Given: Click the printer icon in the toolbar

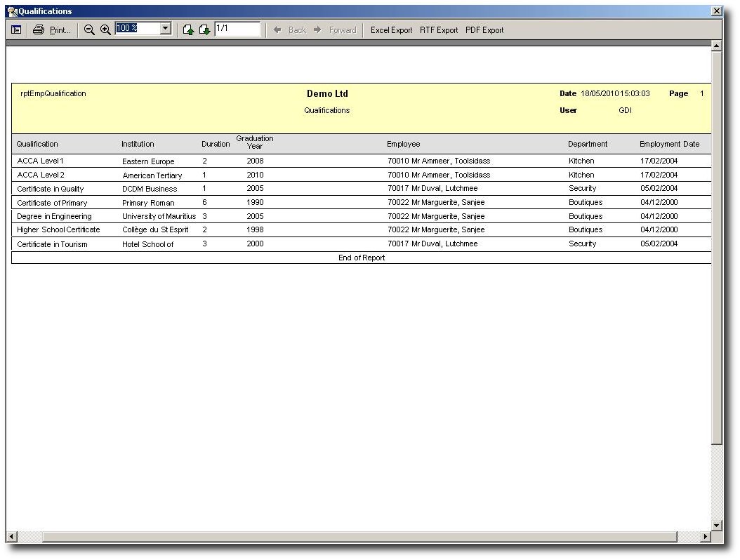Looking at the screenshot, I should 39,30.
